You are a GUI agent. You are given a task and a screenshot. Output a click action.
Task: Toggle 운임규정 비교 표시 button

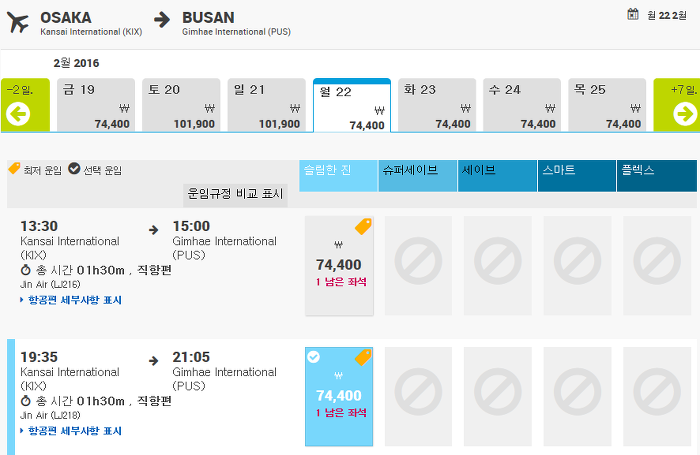pyautogui.click(x=235, y=193)
